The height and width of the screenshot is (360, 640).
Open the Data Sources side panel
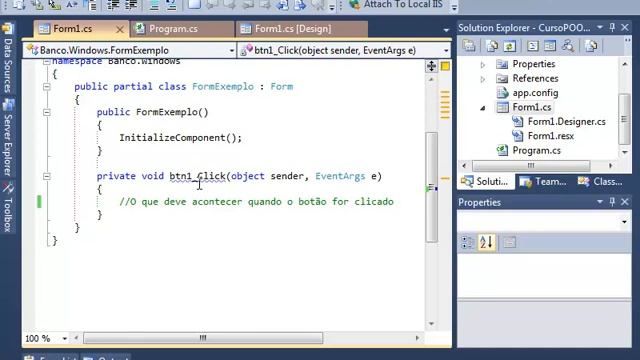coord(8,59)
